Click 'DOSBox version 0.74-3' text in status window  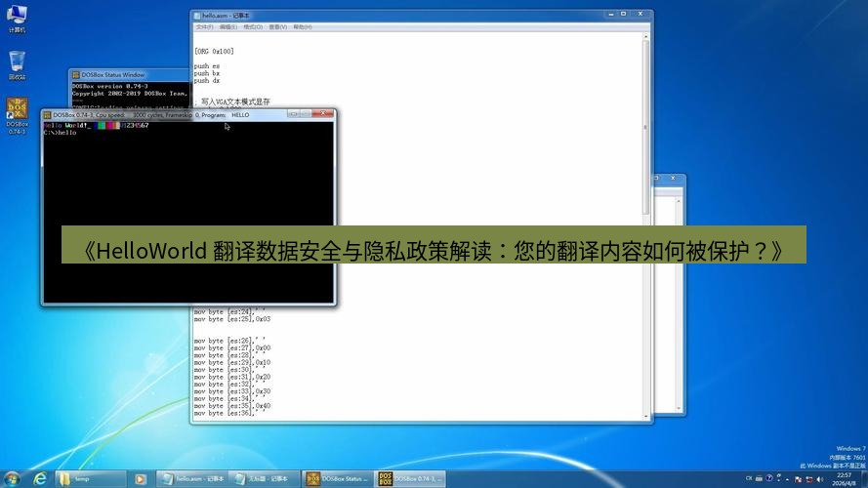click(109, 86)
